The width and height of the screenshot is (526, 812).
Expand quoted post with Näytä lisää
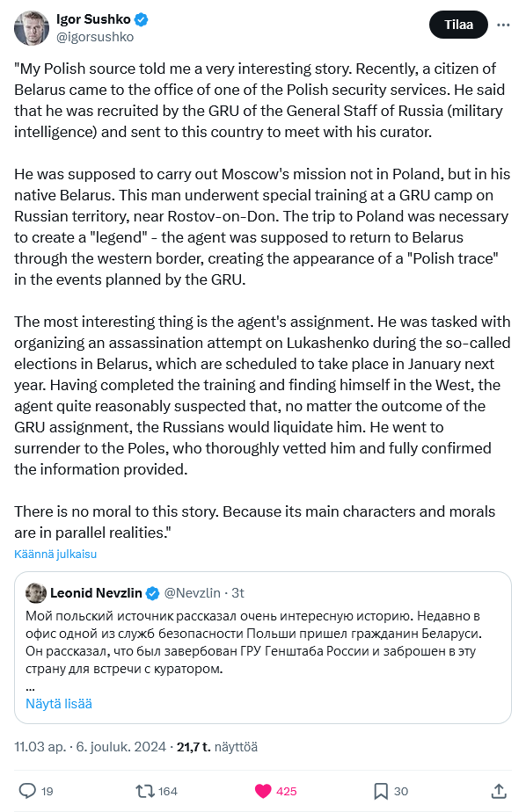point(59,704)
